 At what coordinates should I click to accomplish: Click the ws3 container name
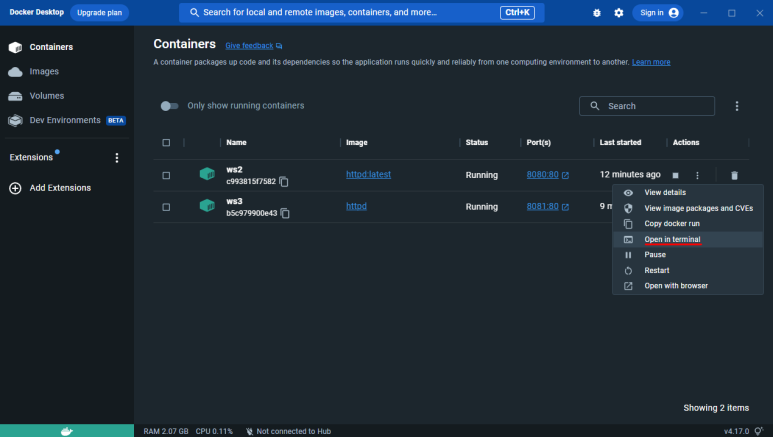point(234,201)
